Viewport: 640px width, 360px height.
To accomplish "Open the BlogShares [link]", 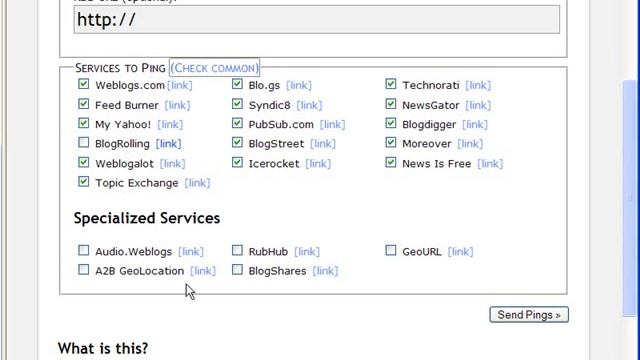I will (325, 271).
